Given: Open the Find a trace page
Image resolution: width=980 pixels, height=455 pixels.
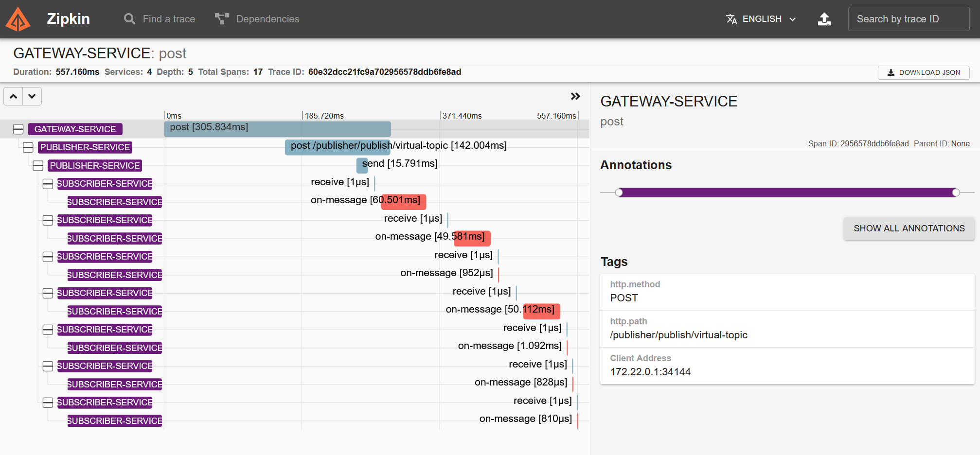Looking at the screenshot, I should (160, 19).
